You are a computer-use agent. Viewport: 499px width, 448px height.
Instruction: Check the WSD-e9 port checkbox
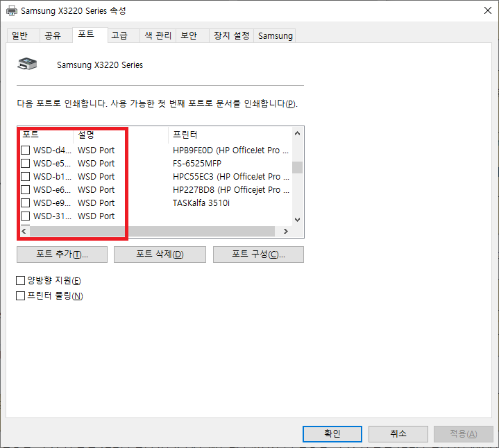(x=25, y=203)
